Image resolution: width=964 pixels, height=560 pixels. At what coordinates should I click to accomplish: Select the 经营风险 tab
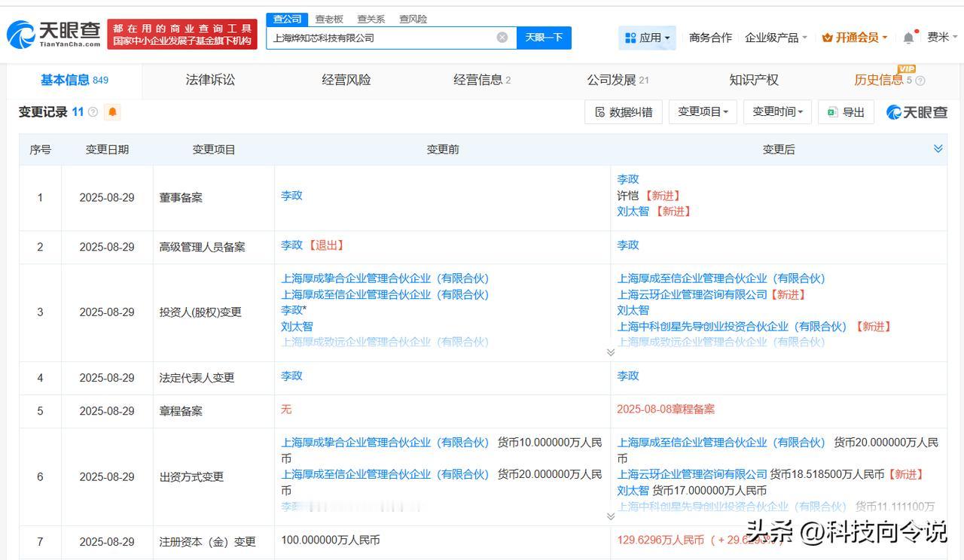point(346,80)
